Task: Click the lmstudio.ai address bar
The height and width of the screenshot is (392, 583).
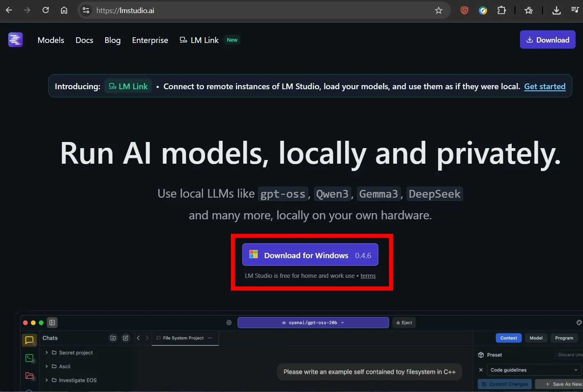Action: 262,11
